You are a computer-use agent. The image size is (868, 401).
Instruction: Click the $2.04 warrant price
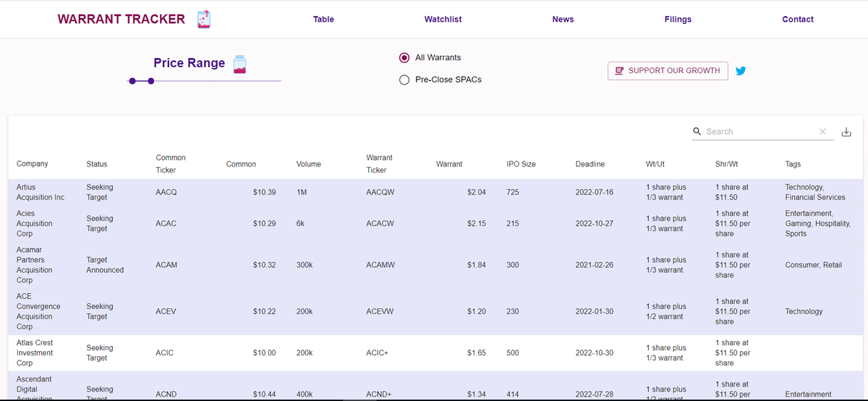coord(477,193)
